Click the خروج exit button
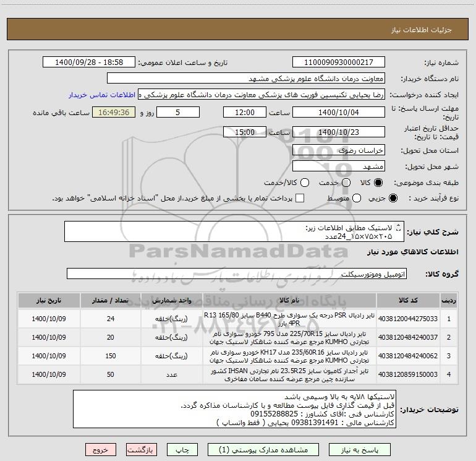The height and width of the screenshot is (461, 476). (x=101, y=450)
